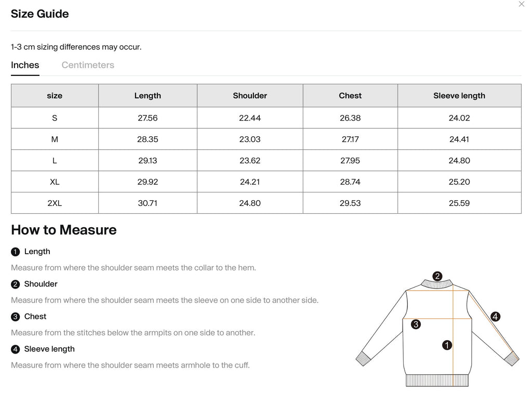Click the numbered 3 bullet beside Chest
Screen dimensions: 532x404
coord(15,317)
